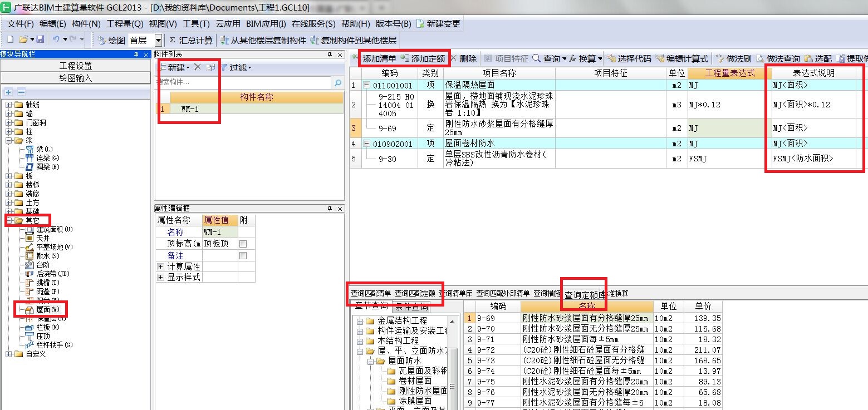Image resolution: width=868 pixels, height=410 pixels.
Task: Expand the 自定义 tree folder
Action: pyautogui.click(x=9, y=354)
